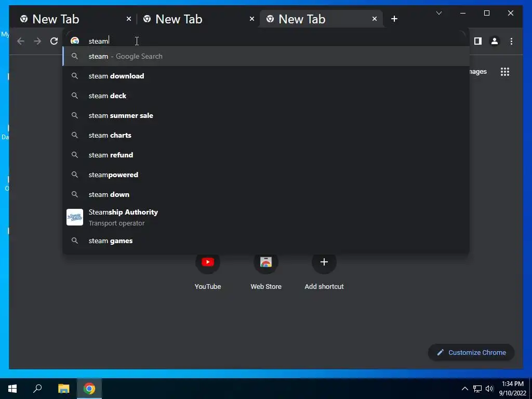Click the browser forward arrow

(37, 42)
